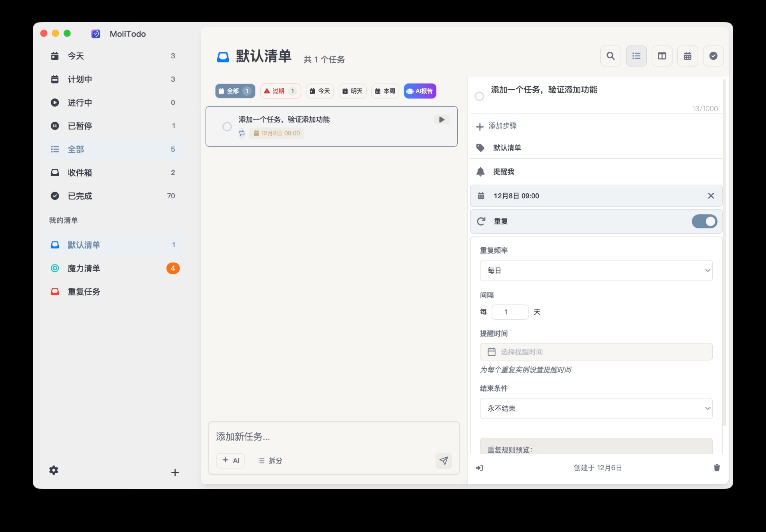Show completed tasks checkmark icon
The image size is (766, 532).
coord(713,56)
